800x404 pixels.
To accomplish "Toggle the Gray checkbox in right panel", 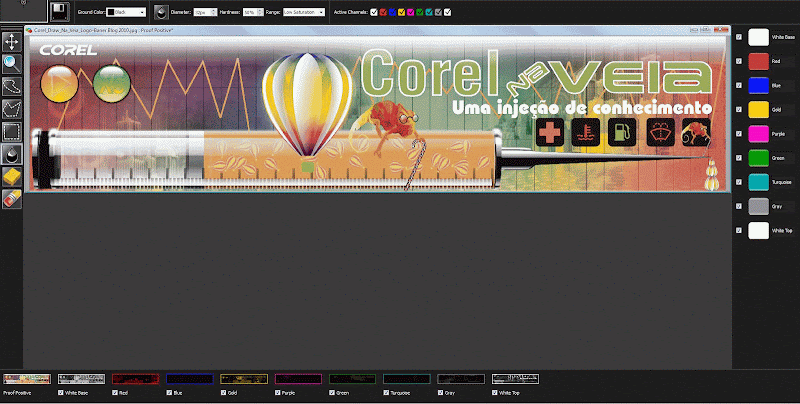I will [739, 206].
